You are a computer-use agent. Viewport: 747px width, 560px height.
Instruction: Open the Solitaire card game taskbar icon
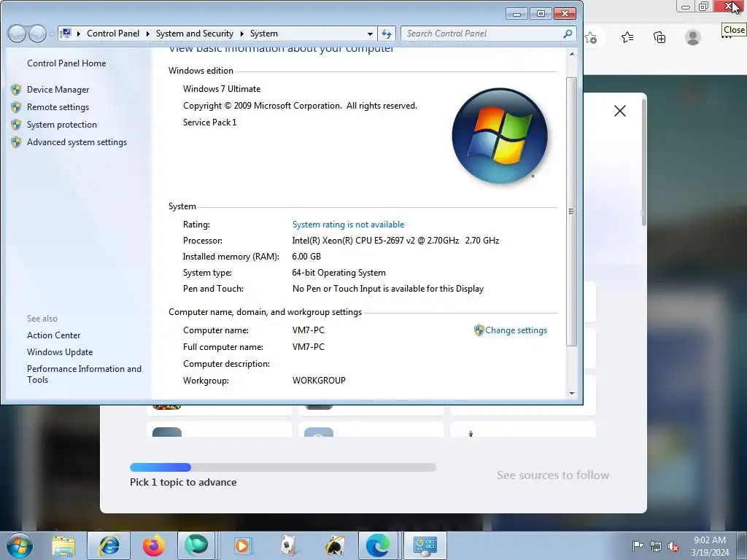point(288,545)
